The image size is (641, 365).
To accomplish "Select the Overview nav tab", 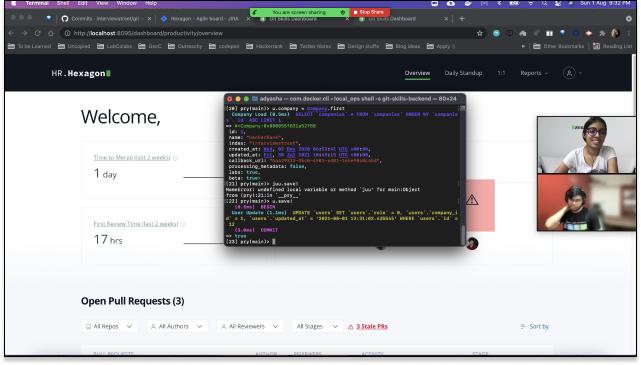I will coord(417,73).
